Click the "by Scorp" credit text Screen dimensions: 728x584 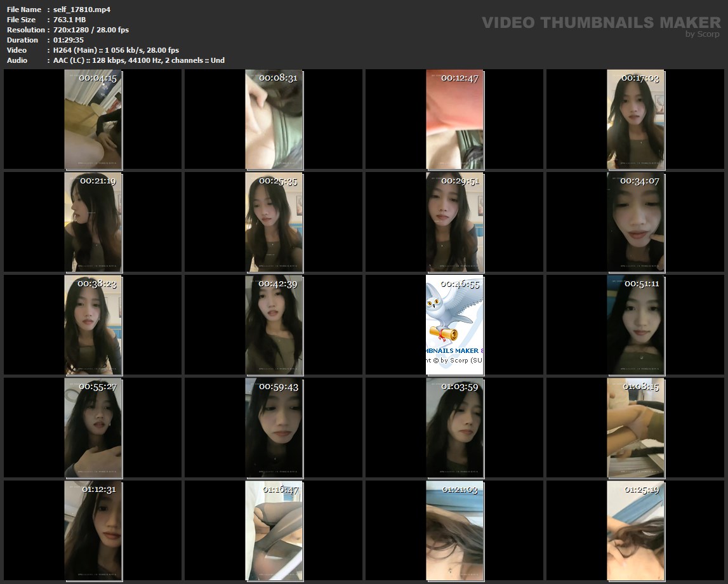pyautogui.click(x=702, y=34)
